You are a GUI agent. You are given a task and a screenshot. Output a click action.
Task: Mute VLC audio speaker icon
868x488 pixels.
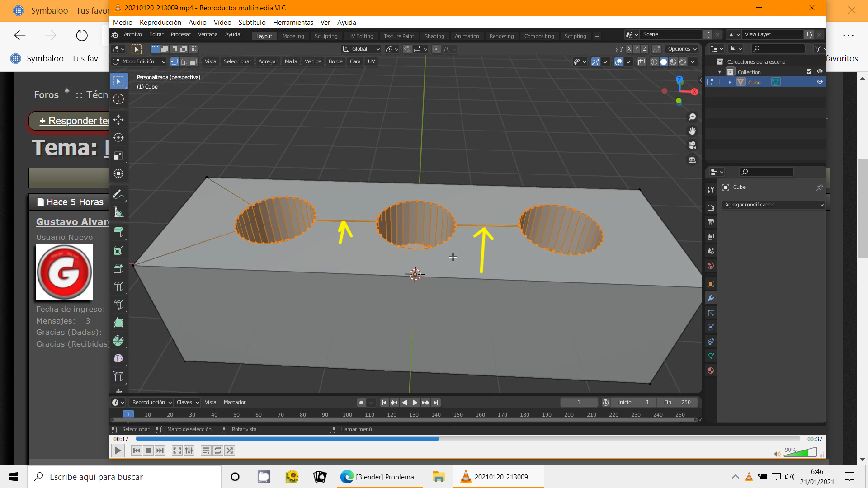pyautogui.click(x=777, y=454)
